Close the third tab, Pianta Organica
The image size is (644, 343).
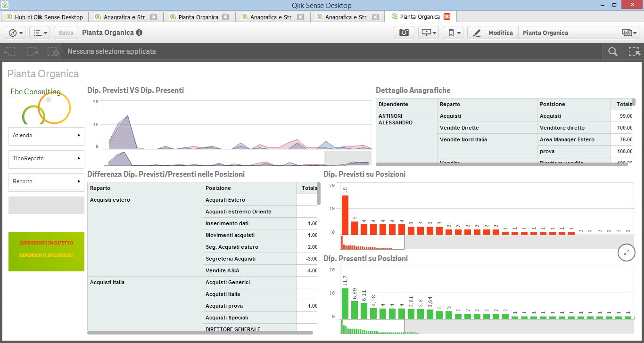[x=225, y=17]
